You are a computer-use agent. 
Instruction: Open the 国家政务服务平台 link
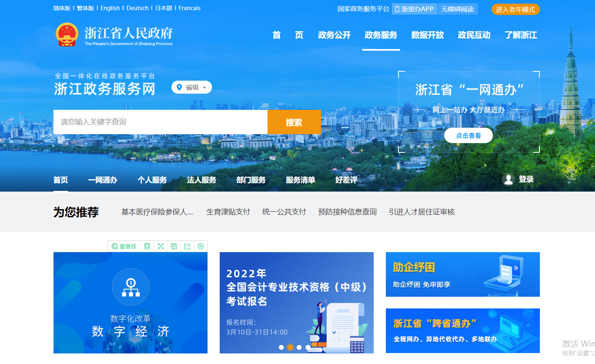coord(363,9)
